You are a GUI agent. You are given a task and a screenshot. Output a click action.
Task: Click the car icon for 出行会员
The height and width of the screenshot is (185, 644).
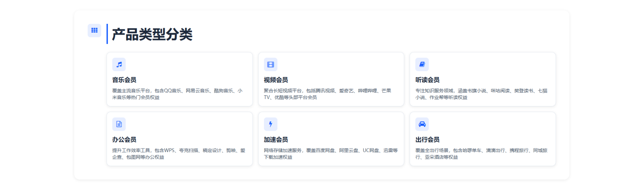422,124
